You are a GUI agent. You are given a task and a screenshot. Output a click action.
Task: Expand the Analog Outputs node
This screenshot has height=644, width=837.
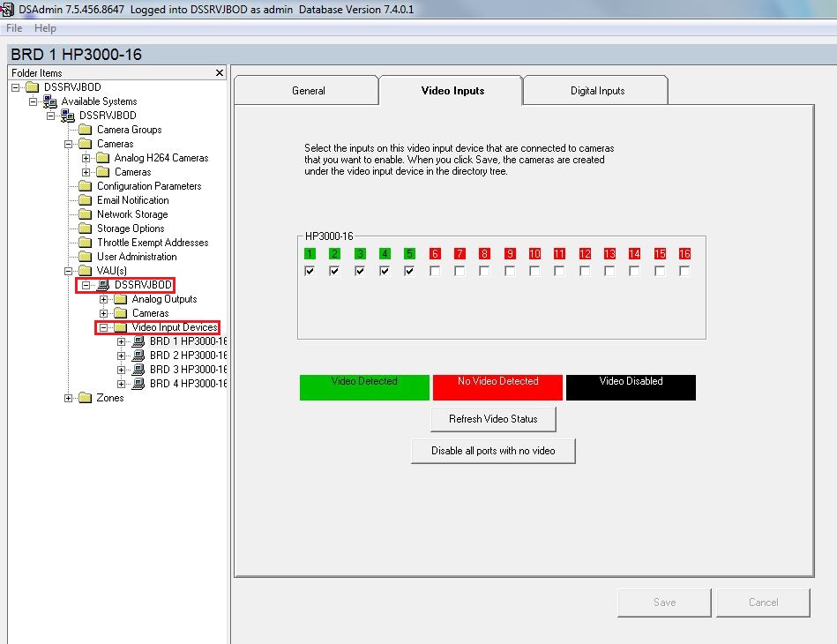point(104,298)
